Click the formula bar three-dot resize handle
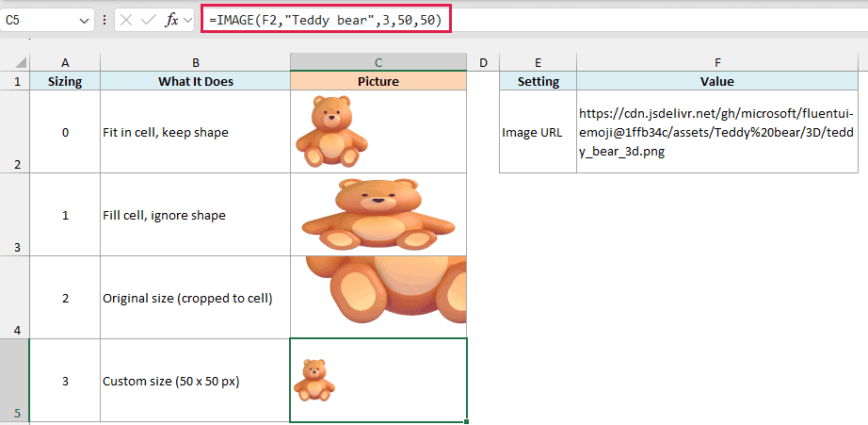 [x=104, y=21]
